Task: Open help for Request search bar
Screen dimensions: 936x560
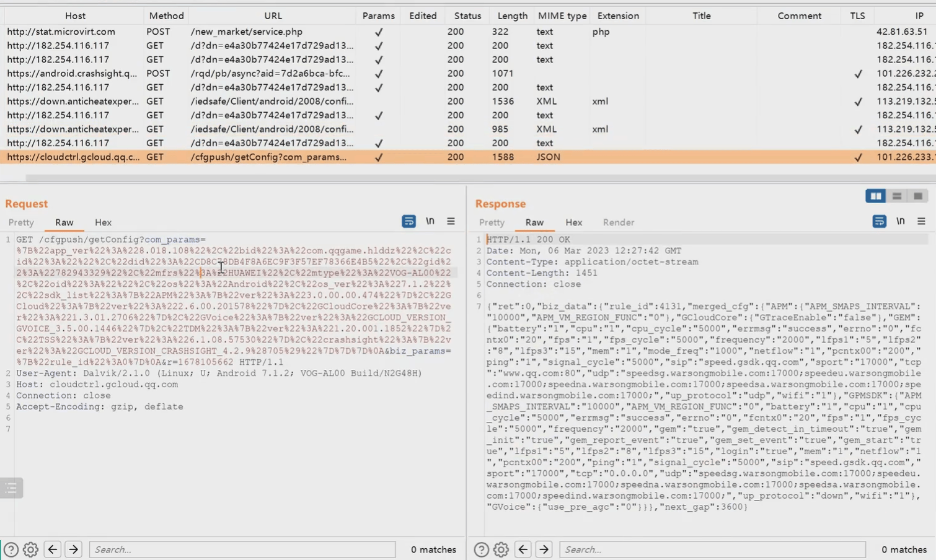Action: click(x=11, y=549)
